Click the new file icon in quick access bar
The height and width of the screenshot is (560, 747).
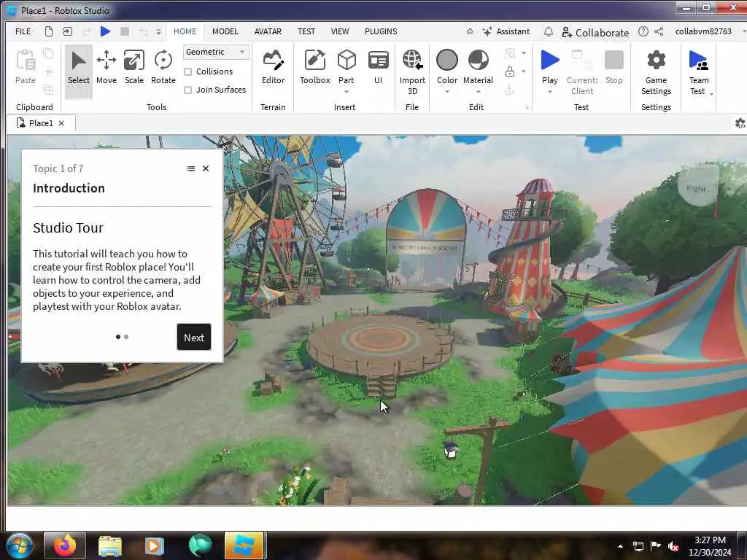click(x=49, y=31)
